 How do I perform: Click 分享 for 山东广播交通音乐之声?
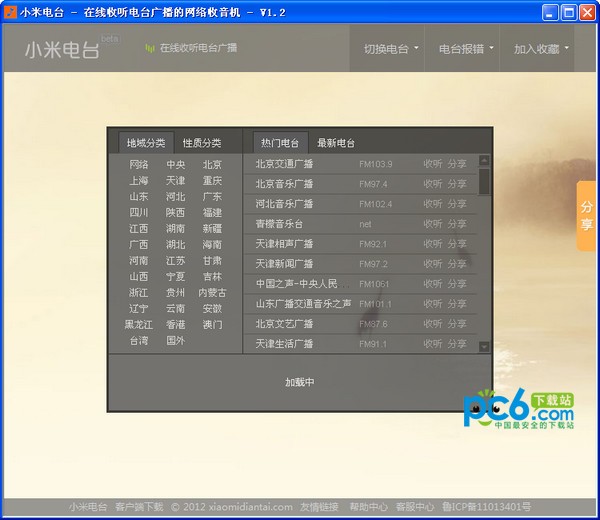457,304
